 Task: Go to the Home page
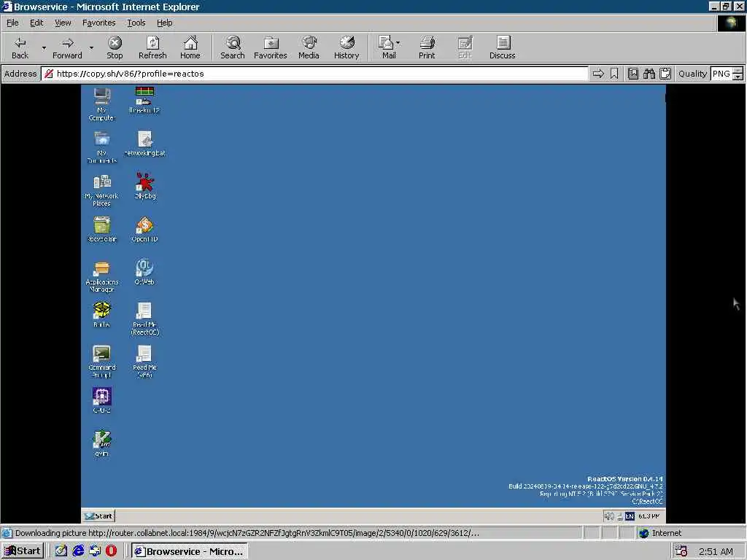click(190, 47)
